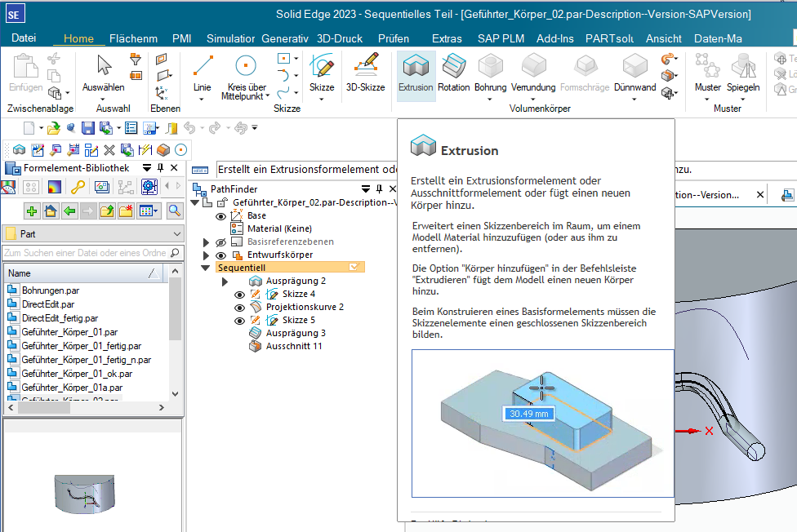Image resolution: width=797 pixels, height=532 pixels.
Task: Open the Datei menu
Action: pyautogui.click(x=24, y=38)
